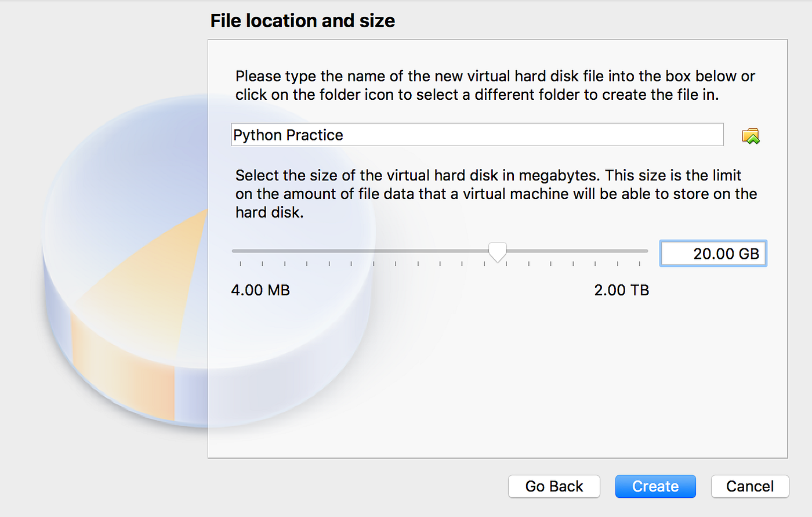Click the blue Create button
The image size is (812, 517).
tap(655, 486)
